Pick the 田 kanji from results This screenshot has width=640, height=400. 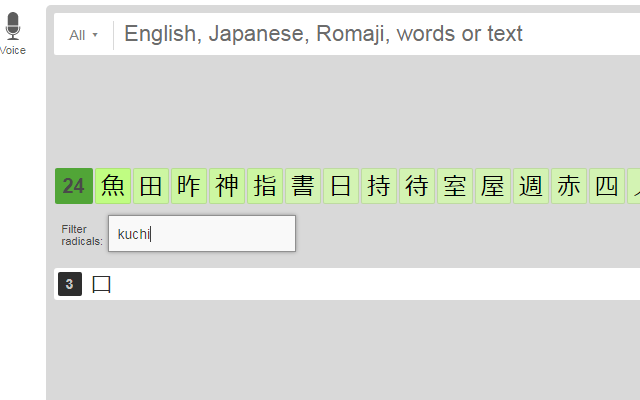click(x=151, y=186)
